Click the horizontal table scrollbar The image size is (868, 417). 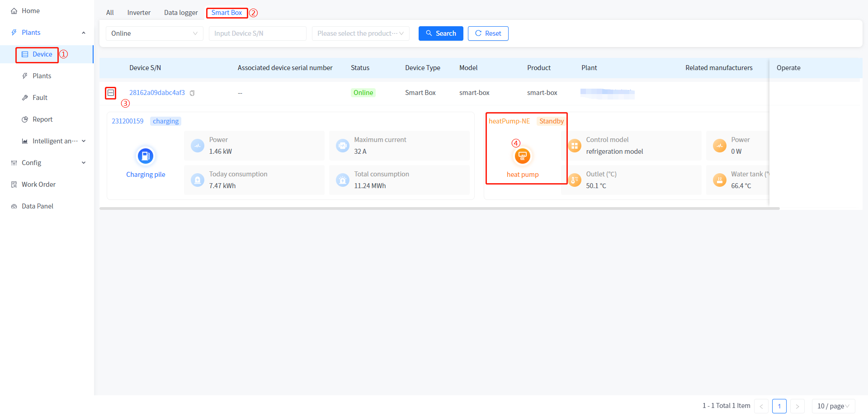point(439,208)
